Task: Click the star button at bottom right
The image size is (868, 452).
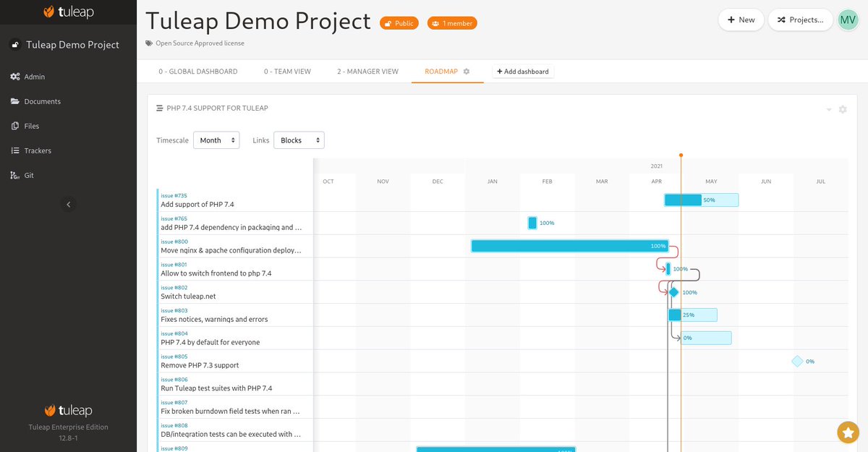Action: 848,432
